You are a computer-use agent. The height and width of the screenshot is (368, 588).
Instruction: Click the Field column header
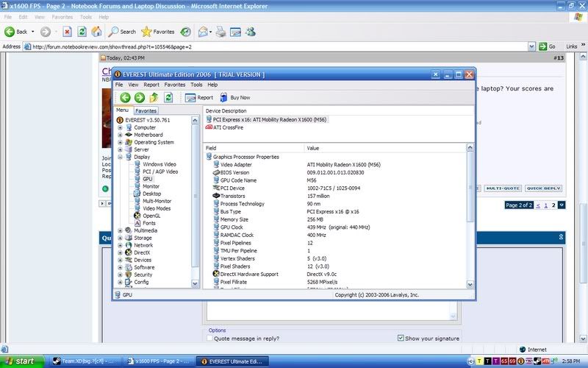pyautogui.click(x=212, y=148)
